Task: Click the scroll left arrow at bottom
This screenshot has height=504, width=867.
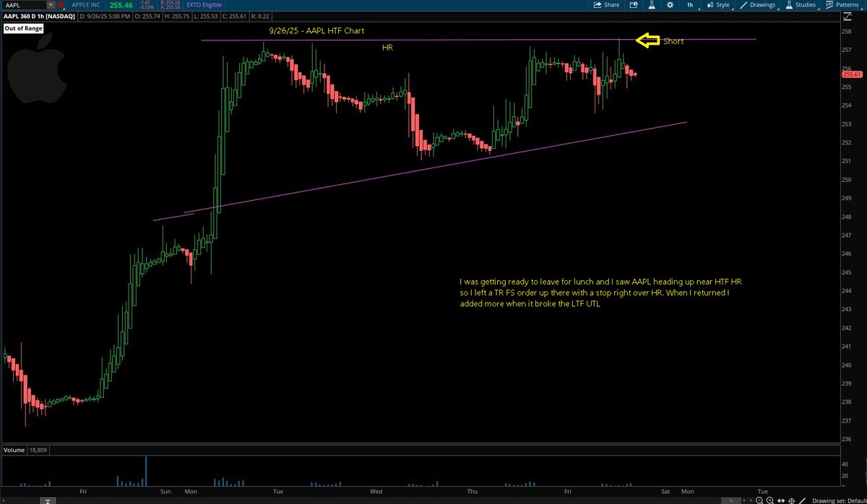Action: coord(744,500)
